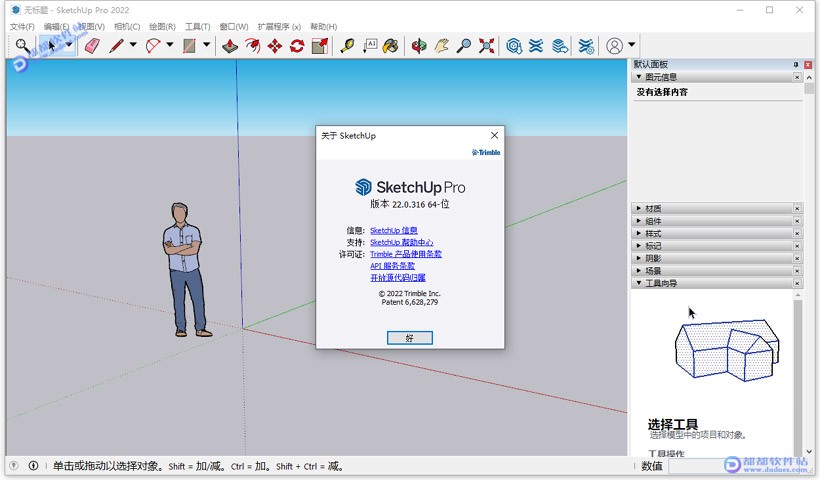Open the 编辑(E) menu
The height and width of the screenshot is (480, 820).
tap(56, 27)
